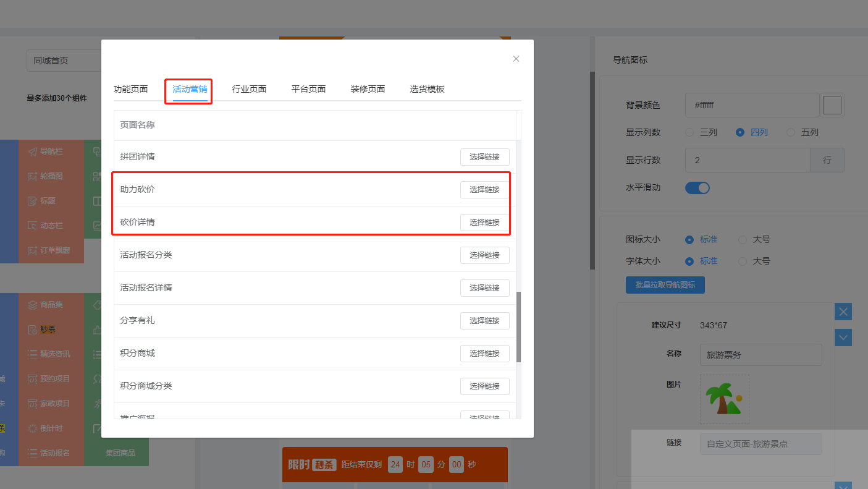Add the 家政项目 component
The image size is (868, 489).
[51, 404]
